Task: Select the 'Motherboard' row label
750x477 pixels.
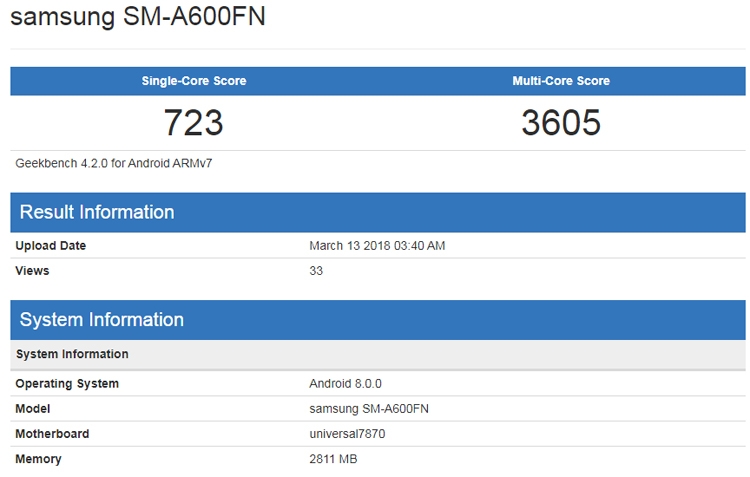Action: (x=52, y=433)
